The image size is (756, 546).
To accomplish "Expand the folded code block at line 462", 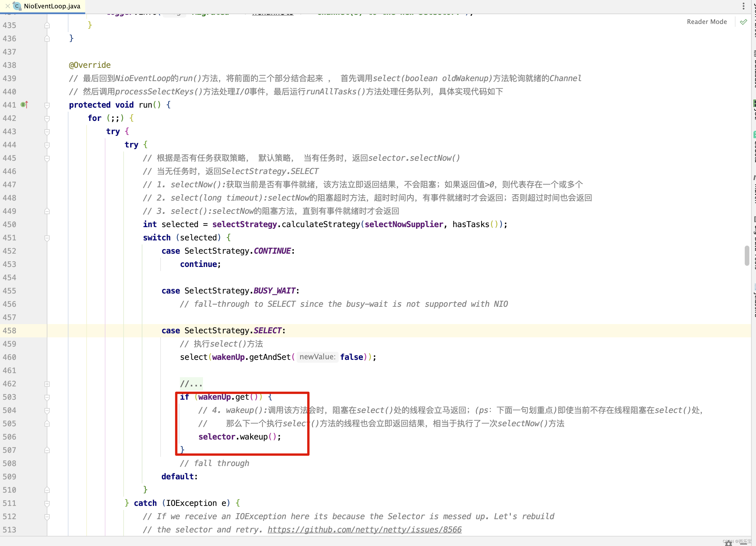I will click(47, 384).
